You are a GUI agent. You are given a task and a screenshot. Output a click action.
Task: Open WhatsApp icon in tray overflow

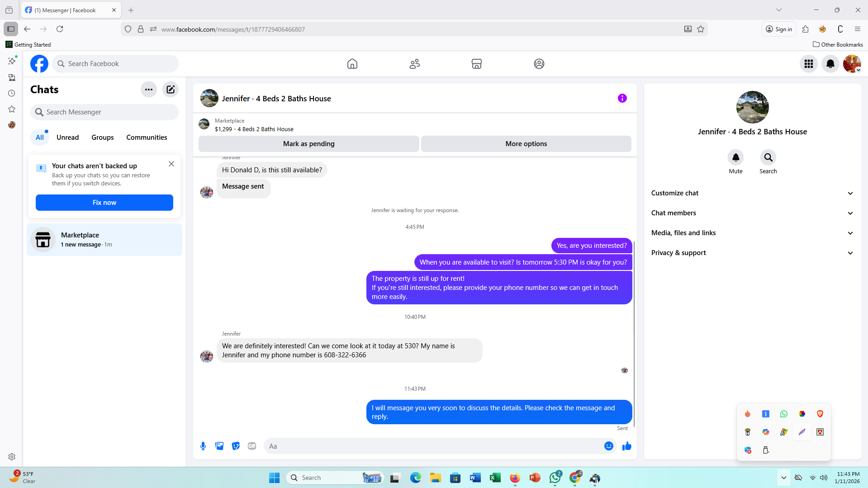[783, 414]
